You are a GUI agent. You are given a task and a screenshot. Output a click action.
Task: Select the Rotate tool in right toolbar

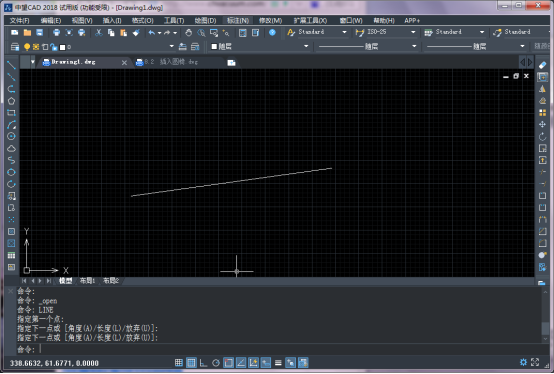pyautogui.click(x=542, y=136)
